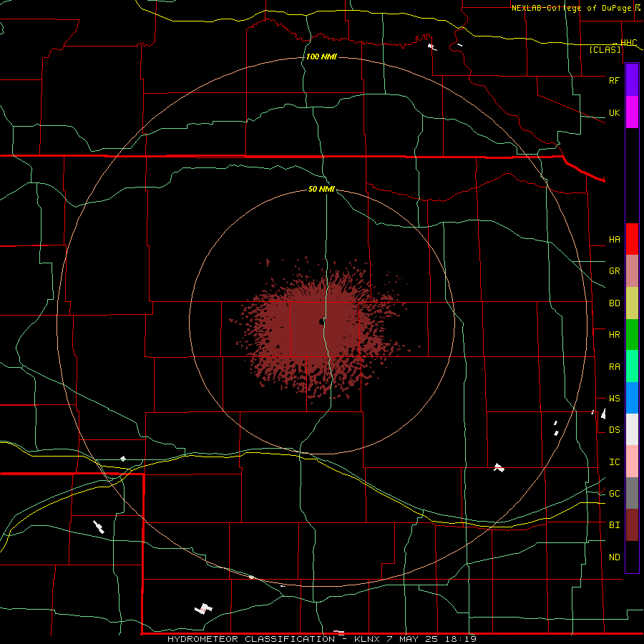Image resolution: width=644 pixels, height=644 pixels.
Task: Click the white DS legend color swatch
Action: click(x=632, y=429)
